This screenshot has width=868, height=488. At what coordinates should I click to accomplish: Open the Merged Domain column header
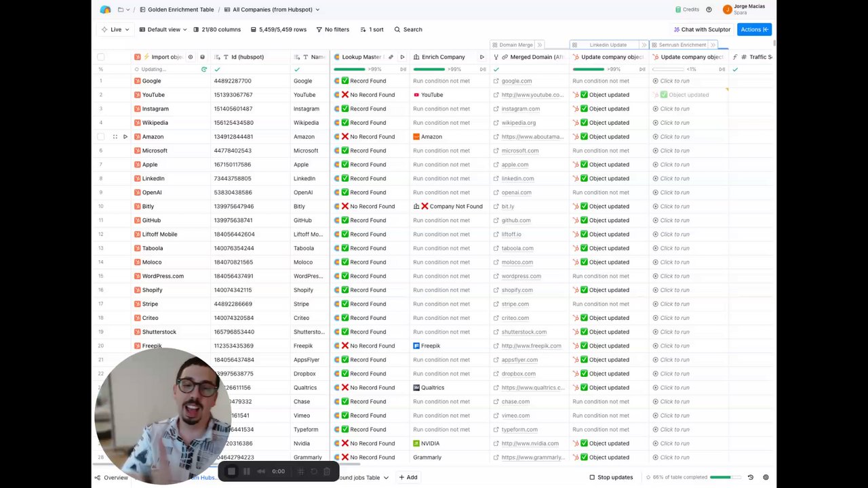point(529,57)
